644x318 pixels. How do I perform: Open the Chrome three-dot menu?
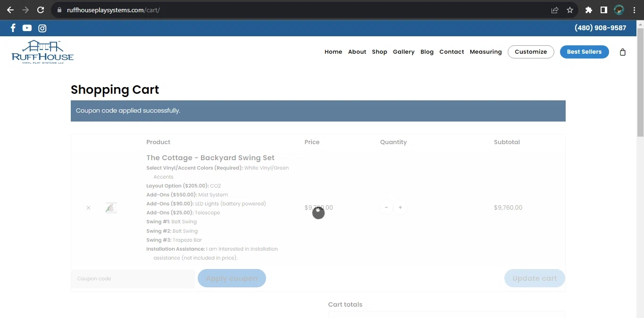pyautogui.click(x=634, y=10)
